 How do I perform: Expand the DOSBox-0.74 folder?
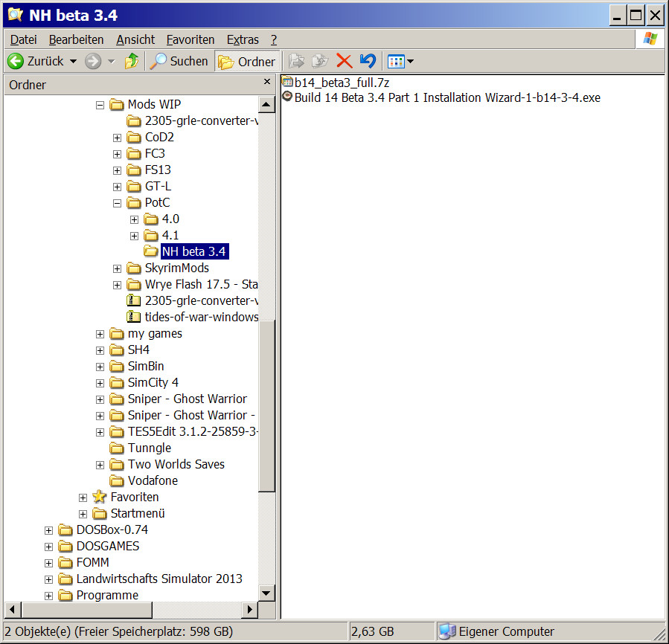(48, 530)
